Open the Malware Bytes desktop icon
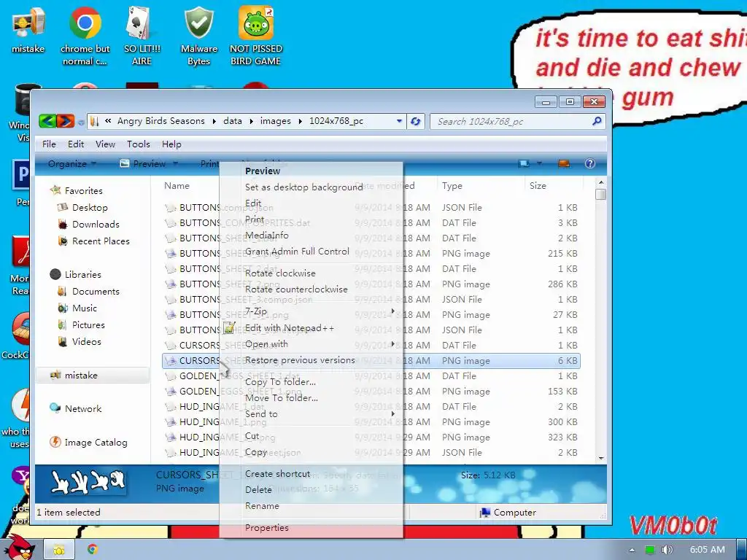Screen dimensions: 747x560 click(199, 36)
